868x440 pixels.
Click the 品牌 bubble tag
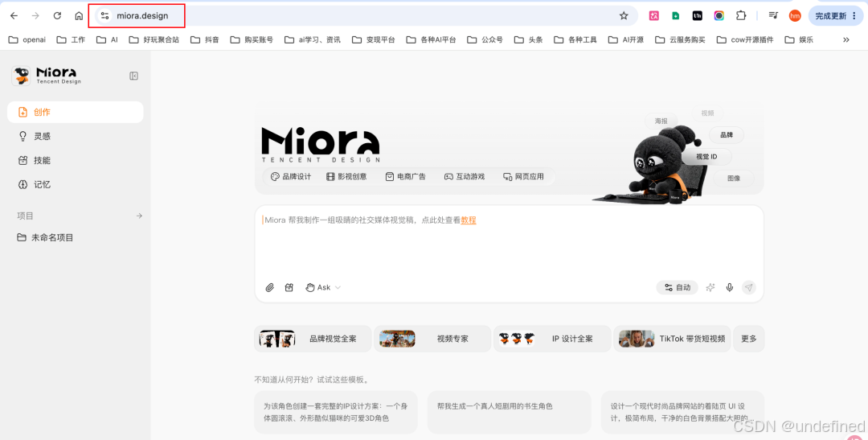(x=727, y=134)
